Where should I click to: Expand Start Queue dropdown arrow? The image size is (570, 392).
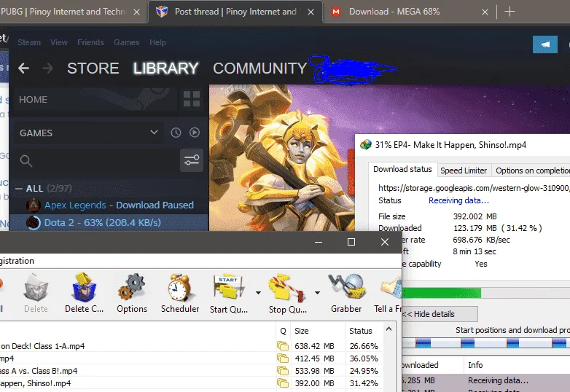coord(258,293)
